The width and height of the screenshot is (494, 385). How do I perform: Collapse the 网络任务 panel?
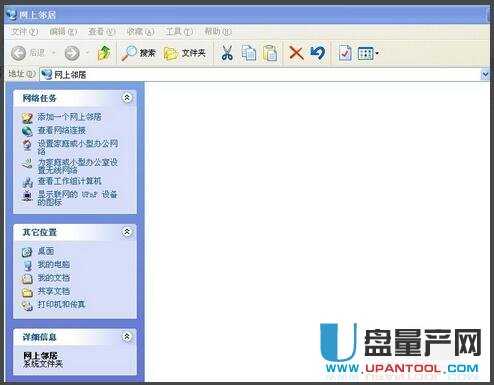pyautogui.click(x=127, y=98)
